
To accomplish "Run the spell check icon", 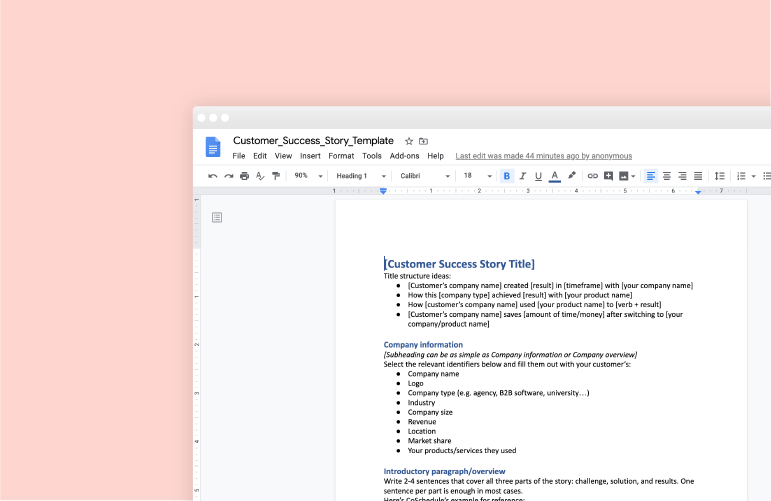I will click(x=260, y=176).
